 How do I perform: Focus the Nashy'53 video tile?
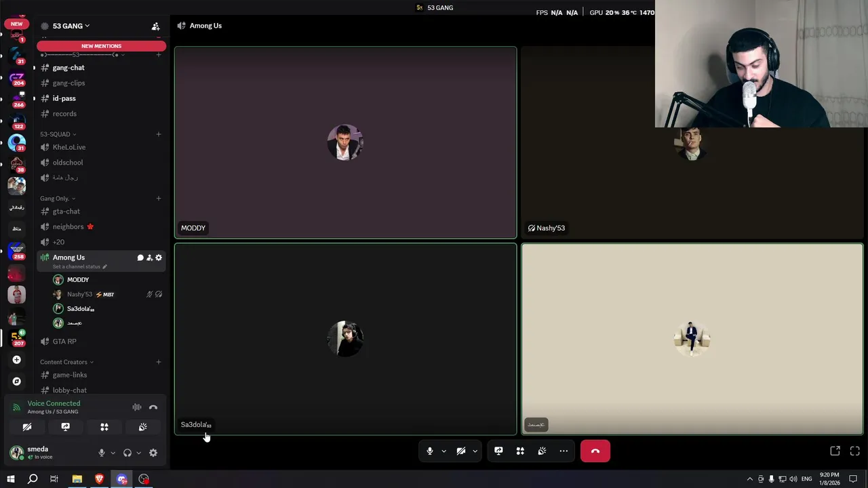692,142
